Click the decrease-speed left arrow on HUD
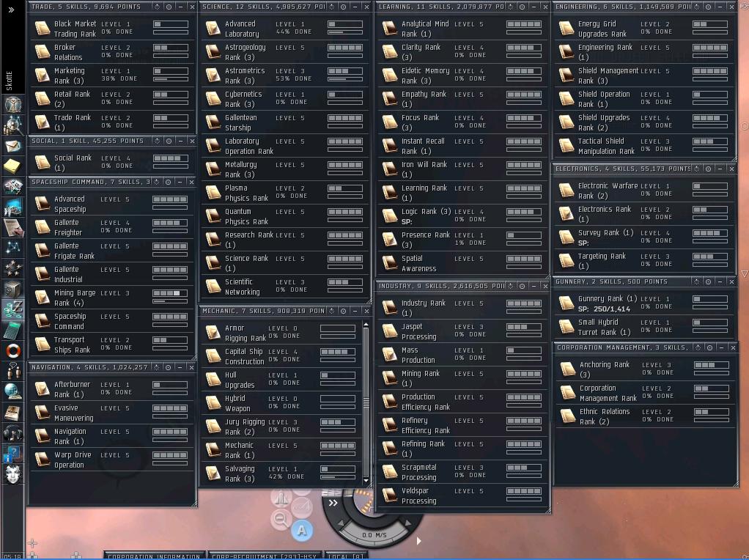Image resolution: width=749 pixels, height=560 pixels. click(340, 524)
